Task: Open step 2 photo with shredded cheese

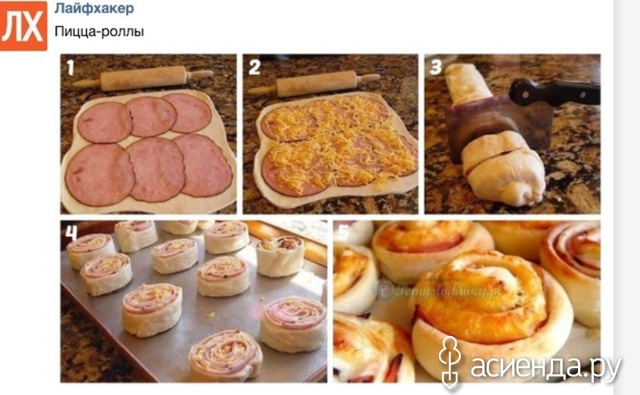Action: point(331,134)
